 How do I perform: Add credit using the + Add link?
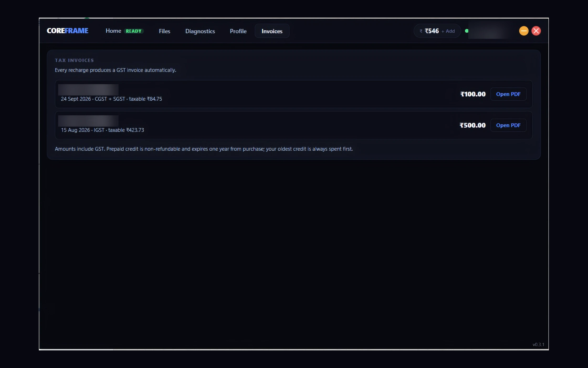448,31
